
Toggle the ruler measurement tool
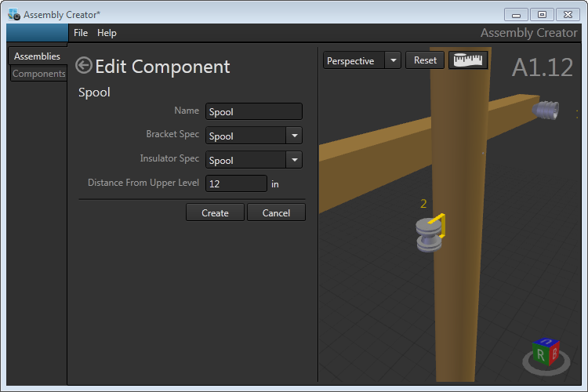point(468,60)
